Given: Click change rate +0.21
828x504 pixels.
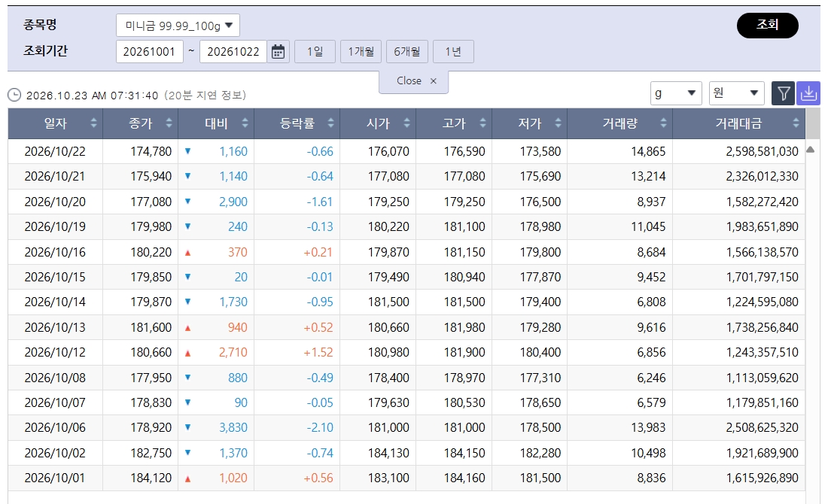Looking at the screenshot, I should click(318, 252).
